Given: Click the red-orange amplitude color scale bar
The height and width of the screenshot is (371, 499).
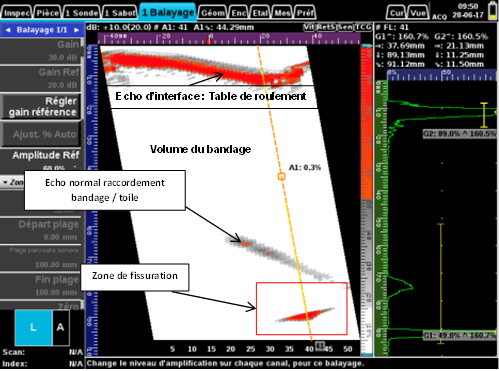Looking at the screenshot, I should coord(366,123).
